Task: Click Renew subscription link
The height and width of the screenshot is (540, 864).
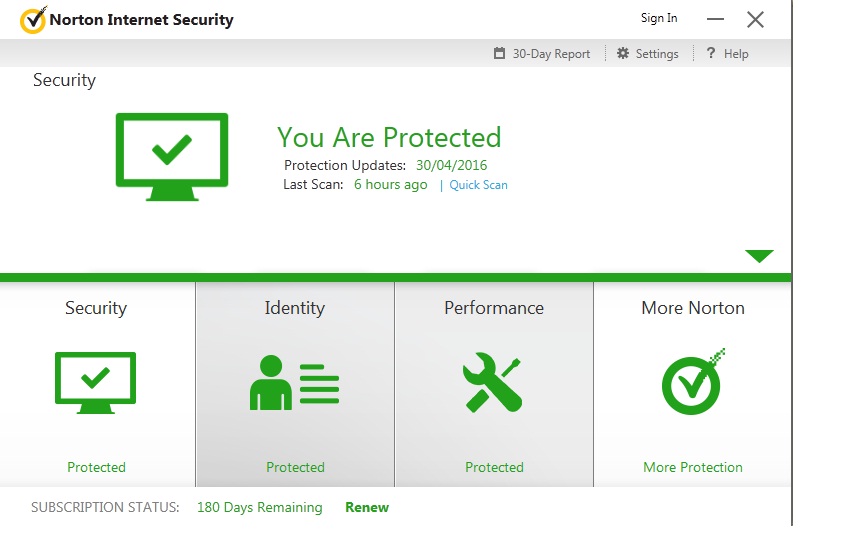Action: click(367, 507)
